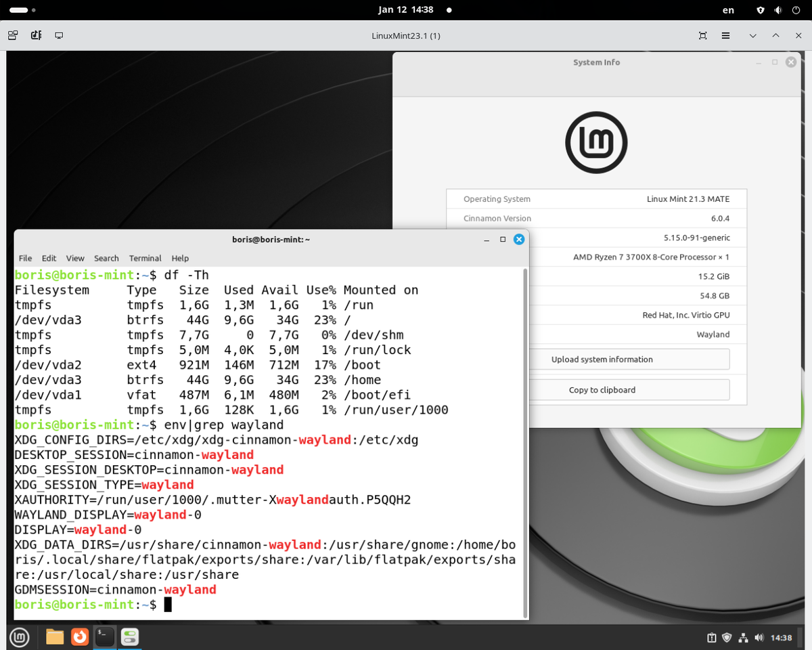Maximize the terminal window
Screen dimensions: 812x650
[x=503, y=239]
